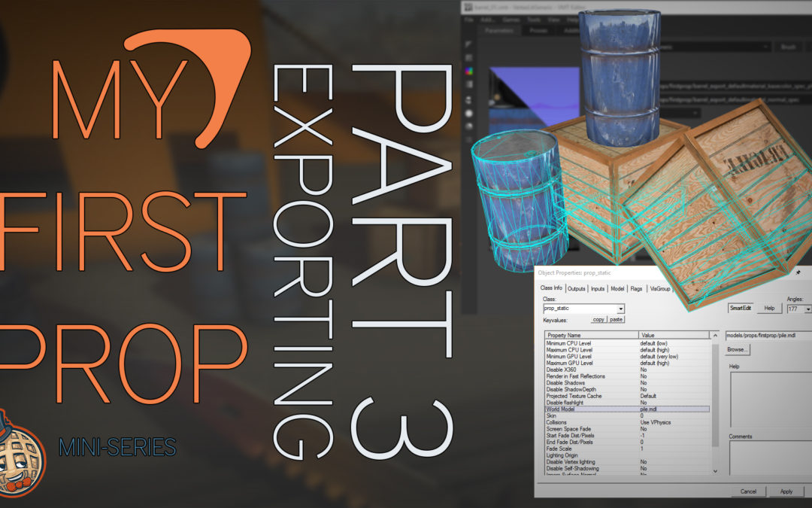812x508 pixels.
Task: Select the Render in Fast Reflections property
Action: pos(627,376)
